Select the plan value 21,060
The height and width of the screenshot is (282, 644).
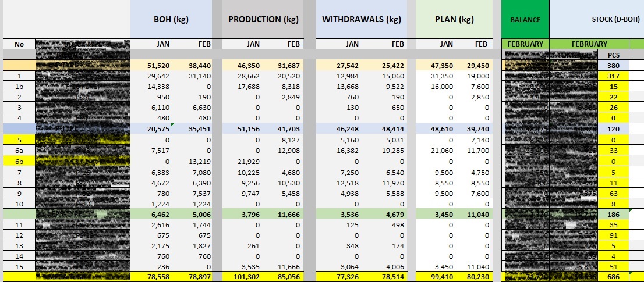(x=441, y=151)
